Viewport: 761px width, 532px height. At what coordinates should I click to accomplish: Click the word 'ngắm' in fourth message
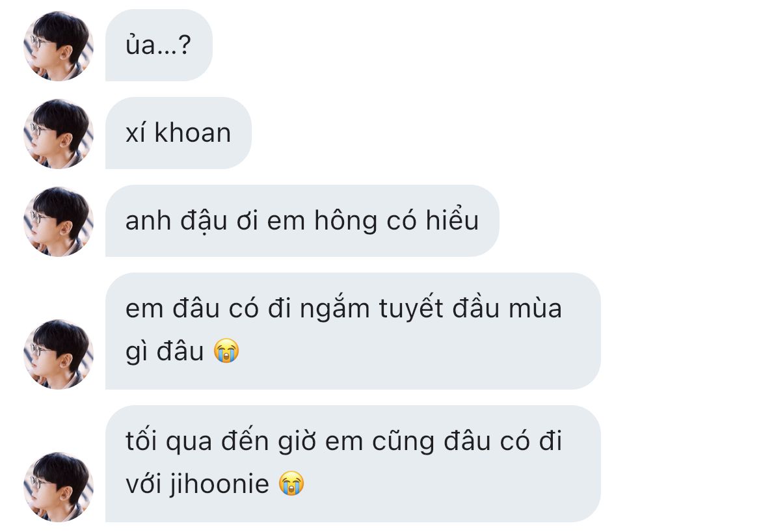(334, 310)
